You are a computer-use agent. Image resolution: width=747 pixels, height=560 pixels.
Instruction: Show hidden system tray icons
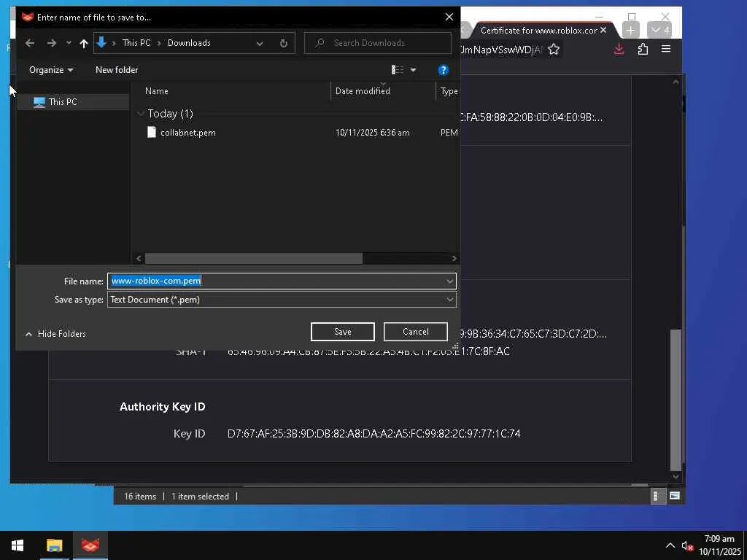670,545
